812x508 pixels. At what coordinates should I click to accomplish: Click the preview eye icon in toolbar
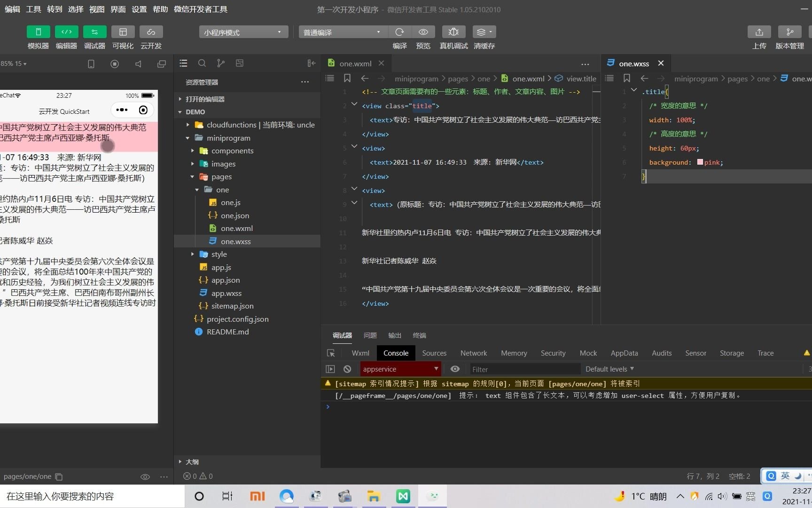pyautogui.click(x=423, y=32)
